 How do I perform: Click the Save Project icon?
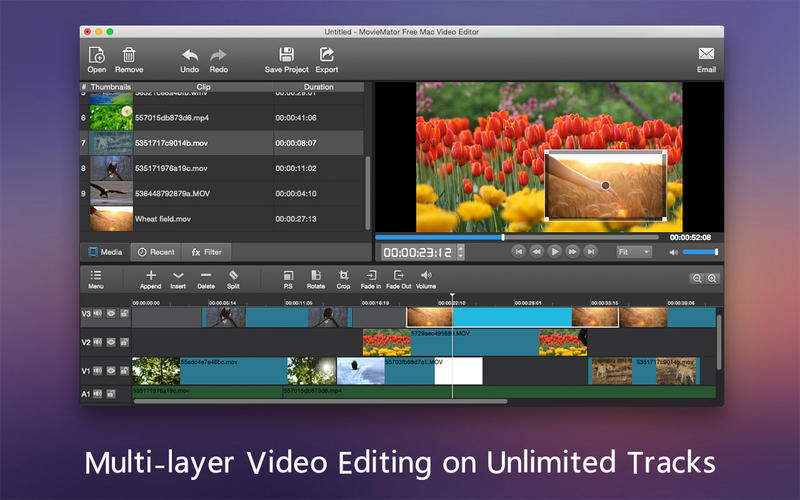point(286,55)
